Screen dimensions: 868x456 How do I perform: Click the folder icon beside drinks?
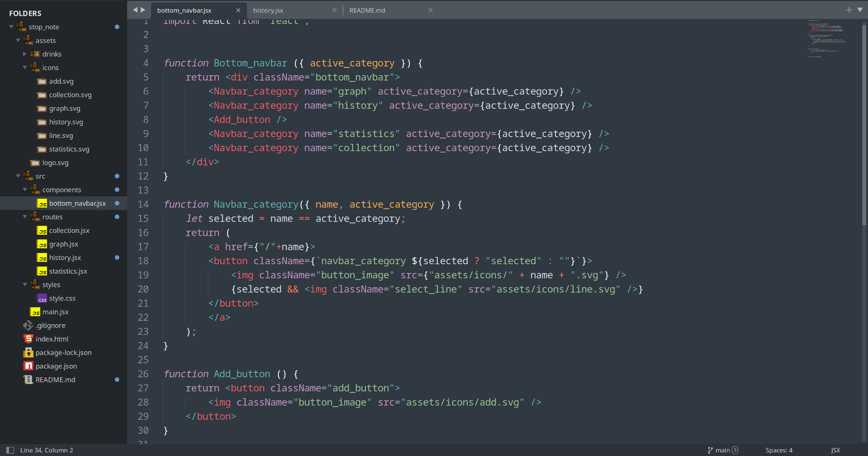coord(35,54)
